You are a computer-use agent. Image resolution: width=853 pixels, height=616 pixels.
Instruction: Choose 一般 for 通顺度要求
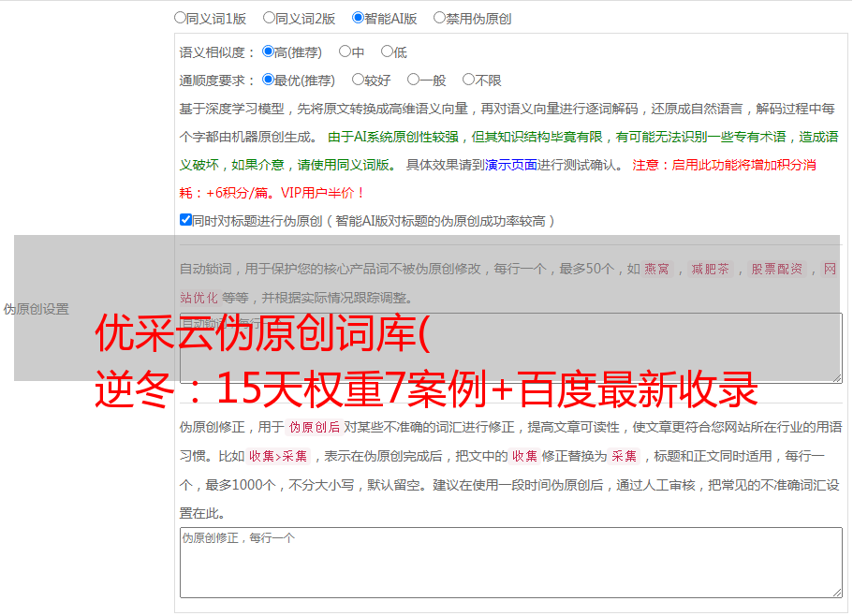tap(413, 81)
